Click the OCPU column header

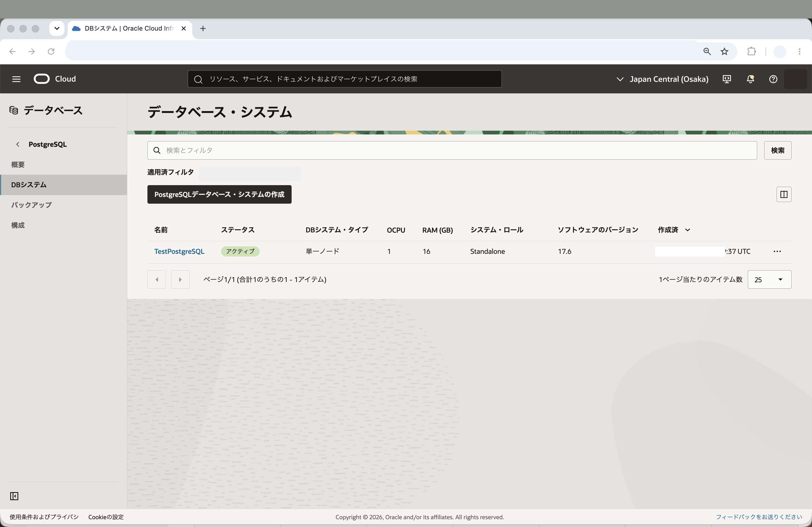pos(396,230)
